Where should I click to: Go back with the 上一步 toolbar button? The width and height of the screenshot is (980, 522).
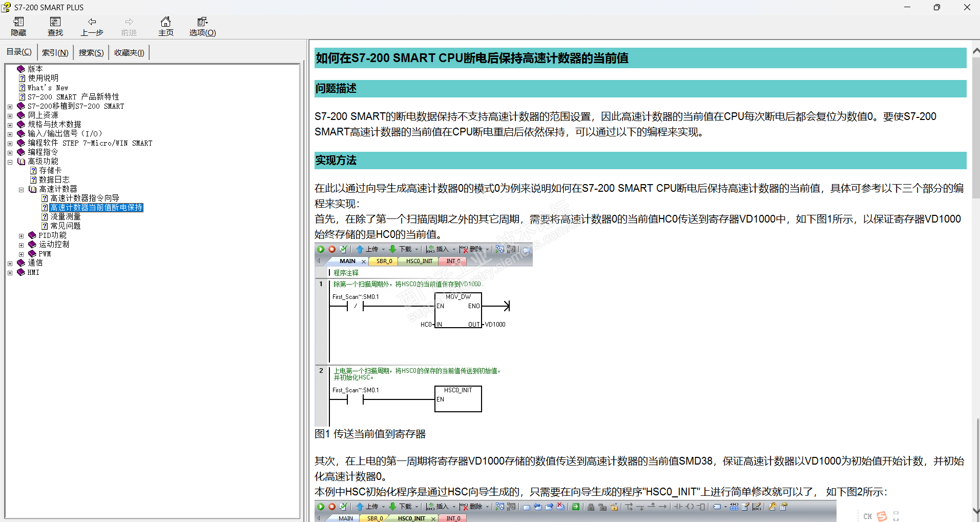[92, 26]
